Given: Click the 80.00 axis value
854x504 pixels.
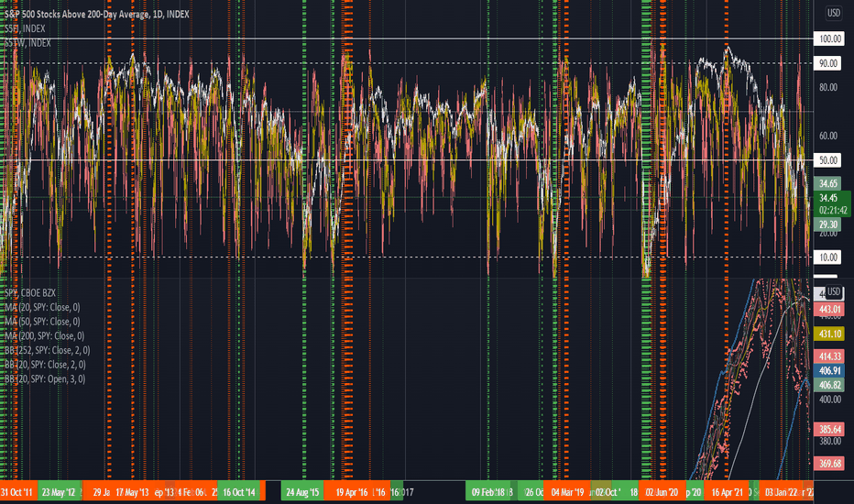Looking at the screenshot, I should 827,87.
